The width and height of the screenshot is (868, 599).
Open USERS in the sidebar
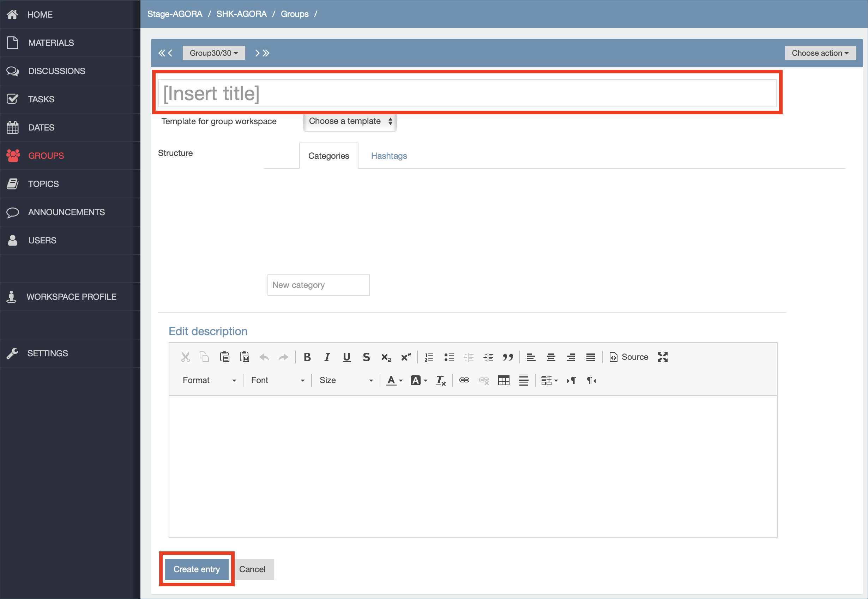70,240
